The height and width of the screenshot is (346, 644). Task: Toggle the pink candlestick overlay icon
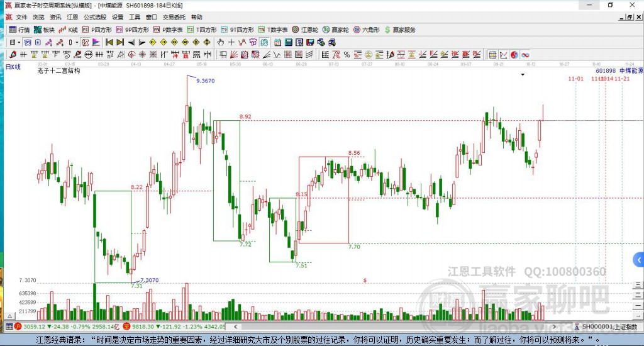pos(49,42)
